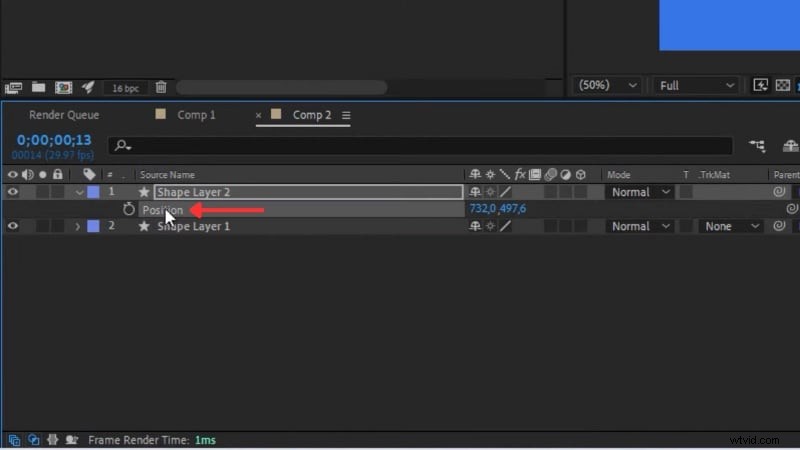Open the magnification (50%) dropdown
Screen dimensions: 800x450
coord(607,85)
